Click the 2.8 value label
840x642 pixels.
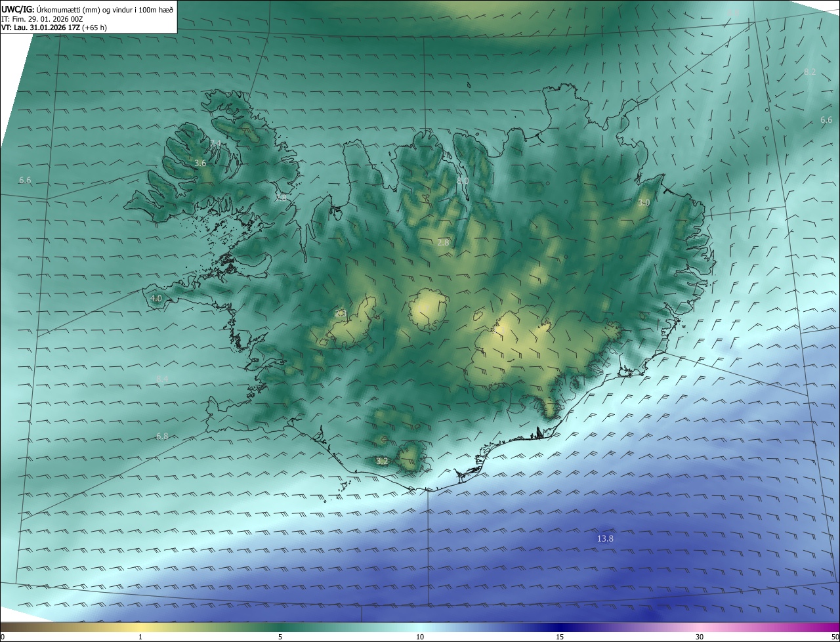point(443,242)
